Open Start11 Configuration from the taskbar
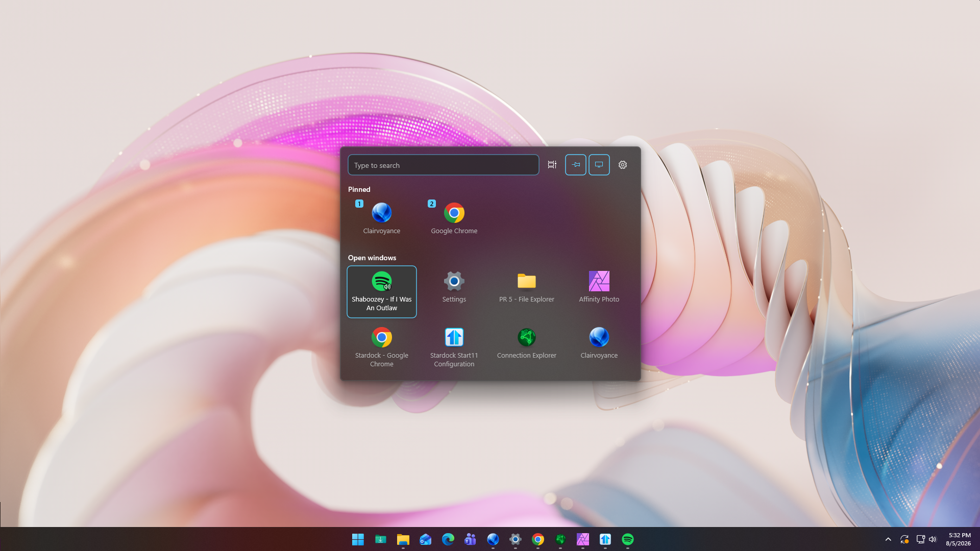The image size is (980, 551). click(605, 539)
